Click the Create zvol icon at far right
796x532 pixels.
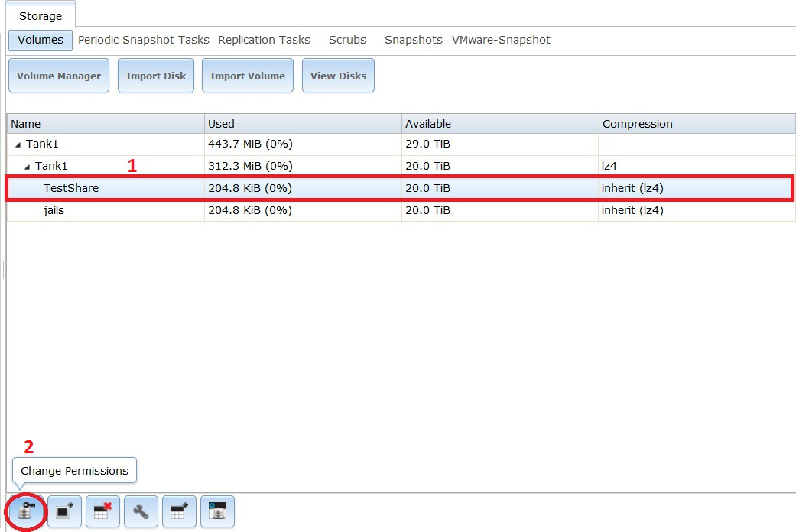217,512
